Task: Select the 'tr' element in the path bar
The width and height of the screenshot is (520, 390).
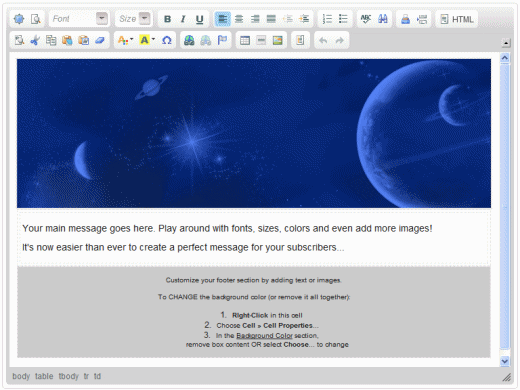Action: pos(86,376)
